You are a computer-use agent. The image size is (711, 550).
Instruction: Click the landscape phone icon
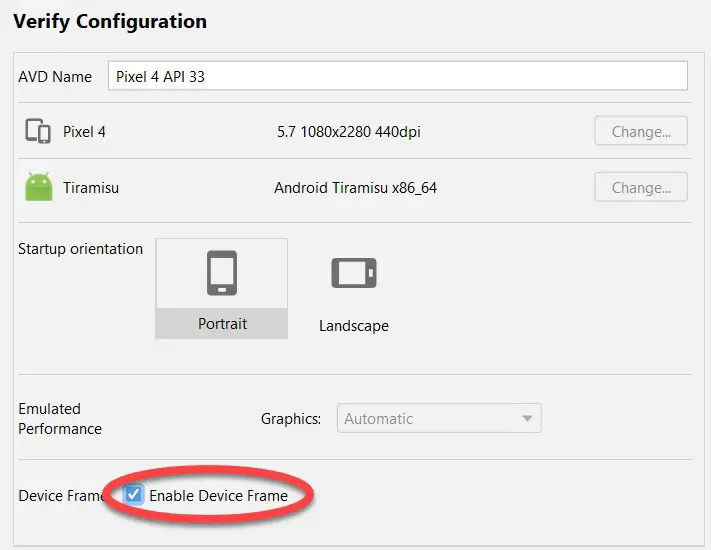354,273
